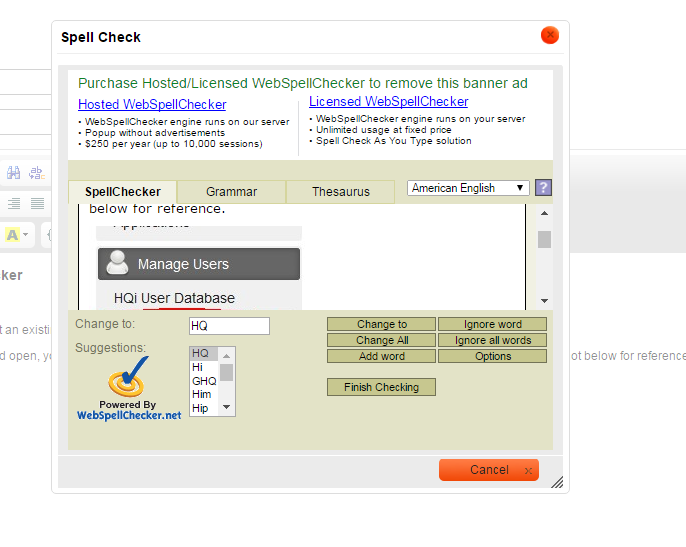This screenshot has height=547, width=686.
Task: Click the WebSpellChecker.net powered-by logo
Action: tap(129, 389)
